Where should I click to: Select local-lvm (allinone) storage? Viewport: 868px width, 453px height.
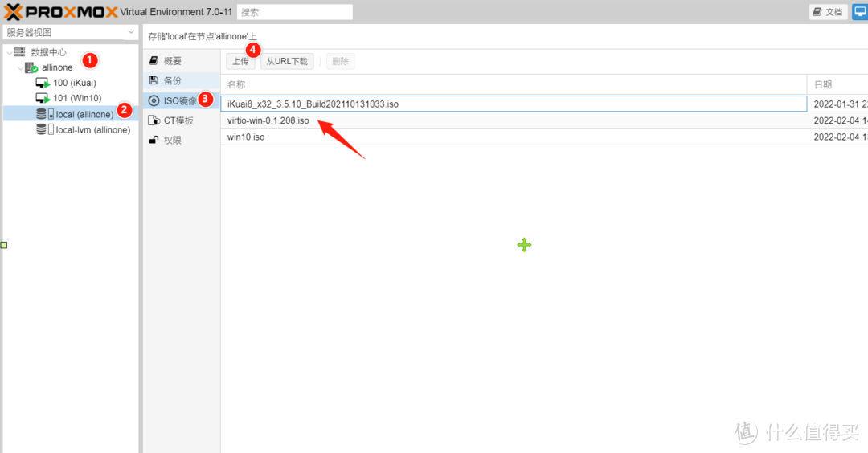point(93,129)
